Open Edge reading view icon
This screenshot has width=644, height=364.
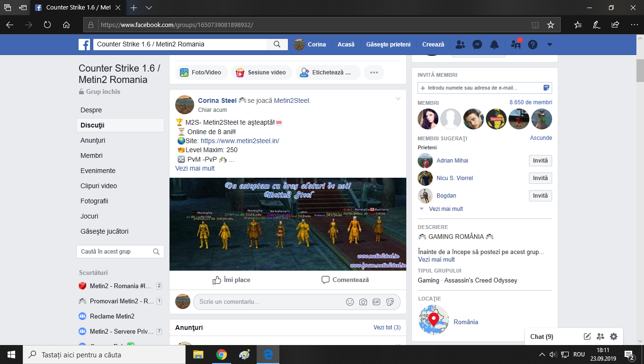coord(535,25)
